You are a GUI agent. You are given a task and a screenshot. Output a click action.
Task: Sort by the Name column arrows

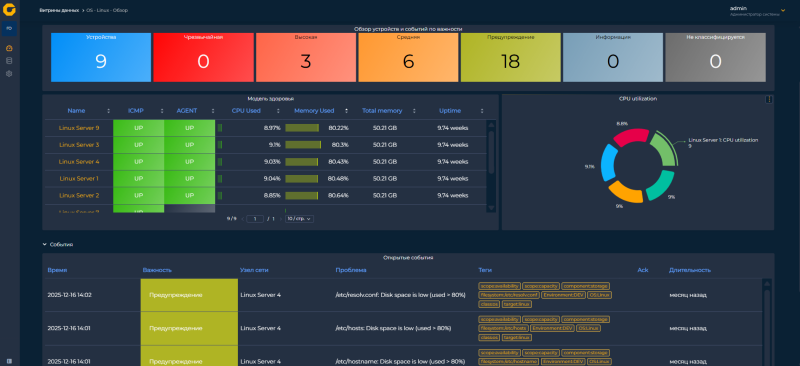click(x=108, y=111)
